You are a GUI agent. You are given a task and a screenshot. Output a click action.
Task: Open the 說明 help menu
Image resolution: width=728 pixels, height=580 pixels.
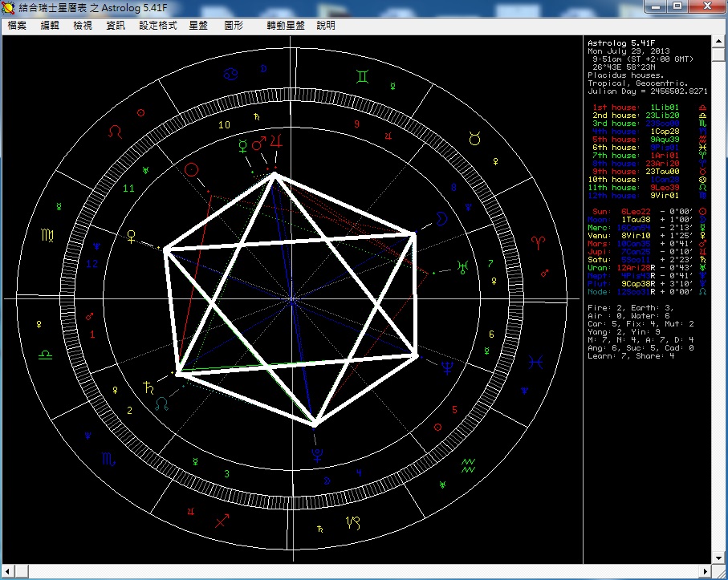tap(326, 25)
